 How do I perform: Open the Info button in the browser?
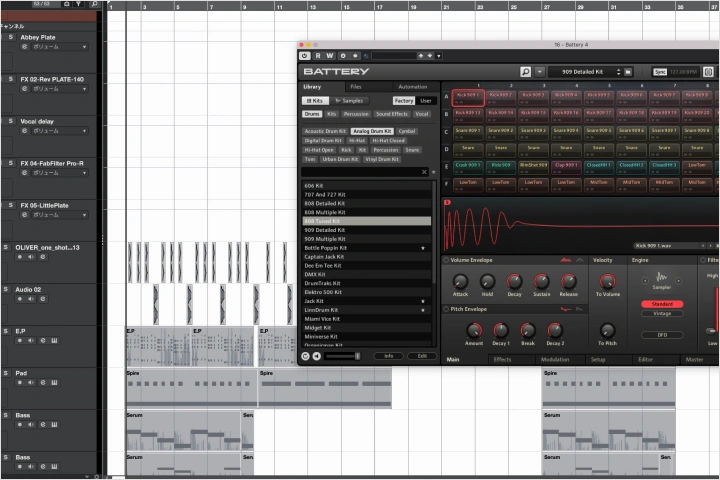click(388, 356)
